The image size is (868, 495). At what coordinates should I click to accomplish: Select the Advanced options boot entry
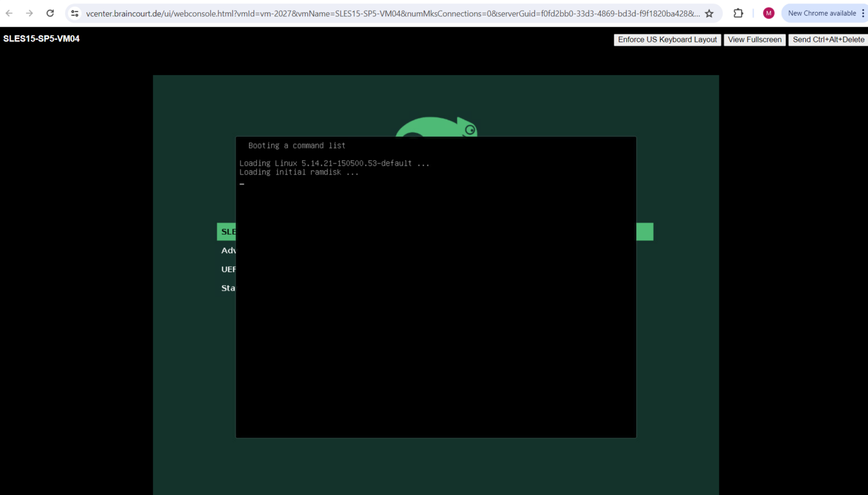[x=228, y=250]
